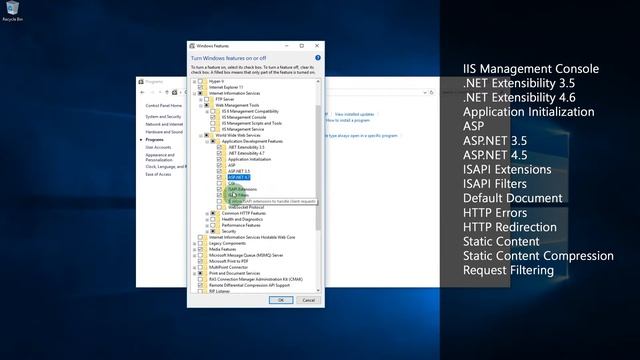The height and width of the screenshot is (360, 640).
Task: Select the MultiPoint Connector row
Action: coord(228,267)
